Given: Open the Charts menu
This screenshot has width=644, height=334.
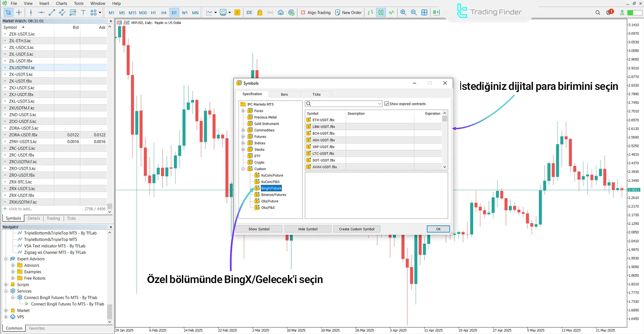Looking at the screenshot, I should pyautogui.click(x=61, y=3).
